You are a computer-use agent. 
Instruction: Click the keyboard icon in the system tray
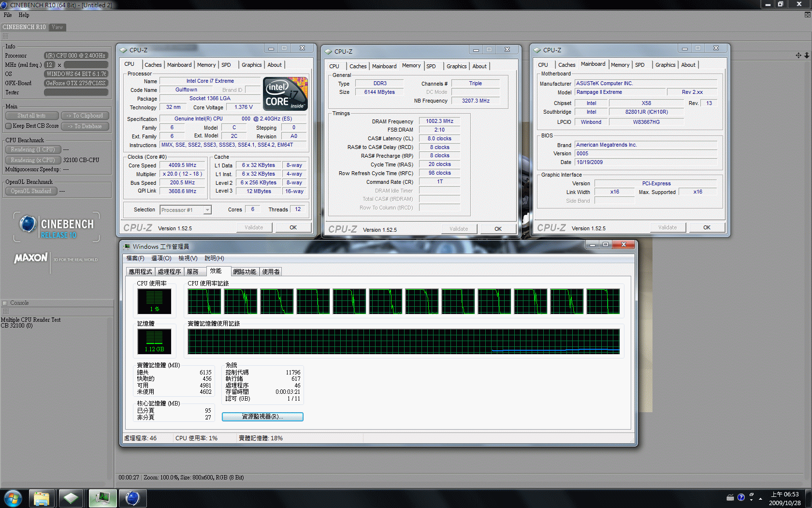pos(730,497)
